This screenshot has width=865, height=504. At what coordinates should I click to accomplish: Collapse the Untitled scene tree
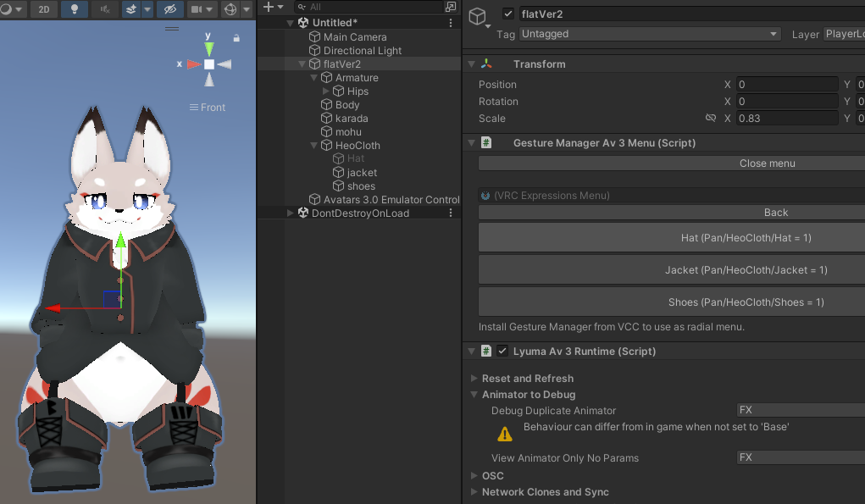[x=291, y=23]
